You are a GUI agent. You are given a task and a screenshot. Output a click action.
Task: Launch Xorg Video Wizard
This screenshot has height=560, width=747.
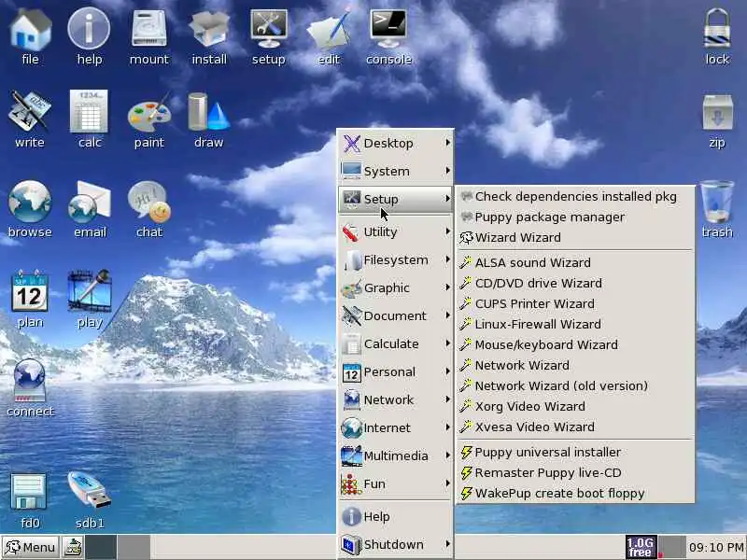575,406
